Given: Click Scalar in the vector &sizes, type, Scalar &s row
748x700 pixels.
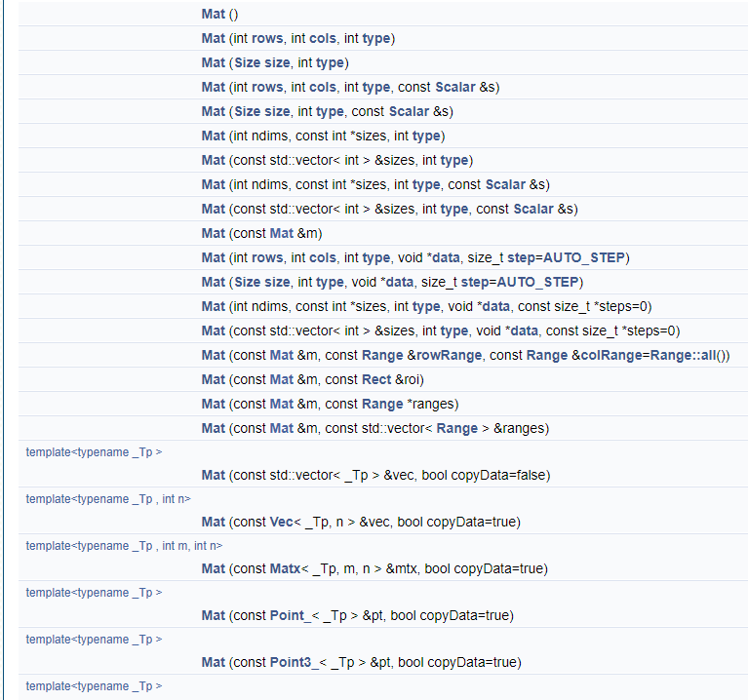Looking at the screenshot, I should click(x=533, y=209).
